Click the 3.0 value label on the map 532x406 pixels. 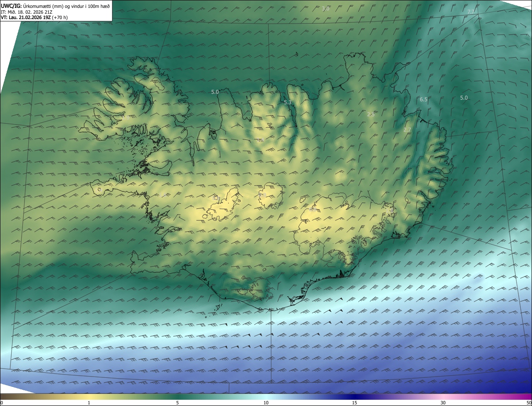point(326,8)
